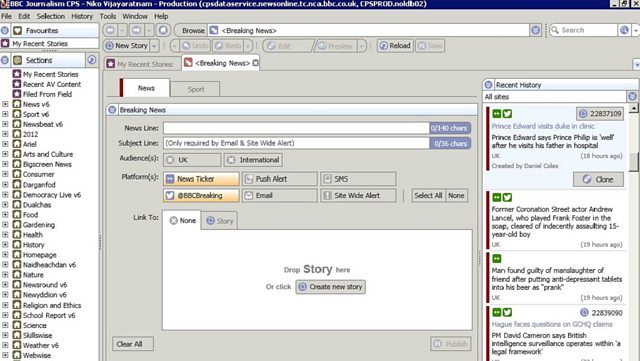Click story ID 22839090 badge
Viewport: 640px width, 361px height.
[601, 313]
